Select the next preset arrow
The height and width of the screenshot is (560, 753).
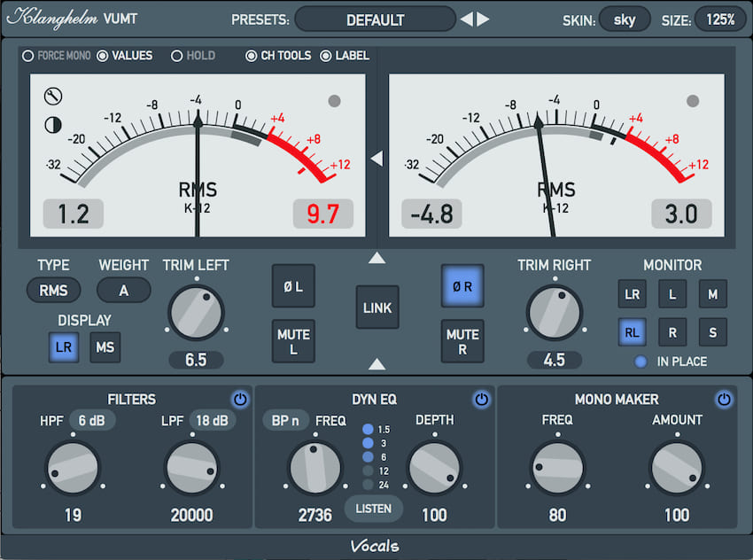483,19
